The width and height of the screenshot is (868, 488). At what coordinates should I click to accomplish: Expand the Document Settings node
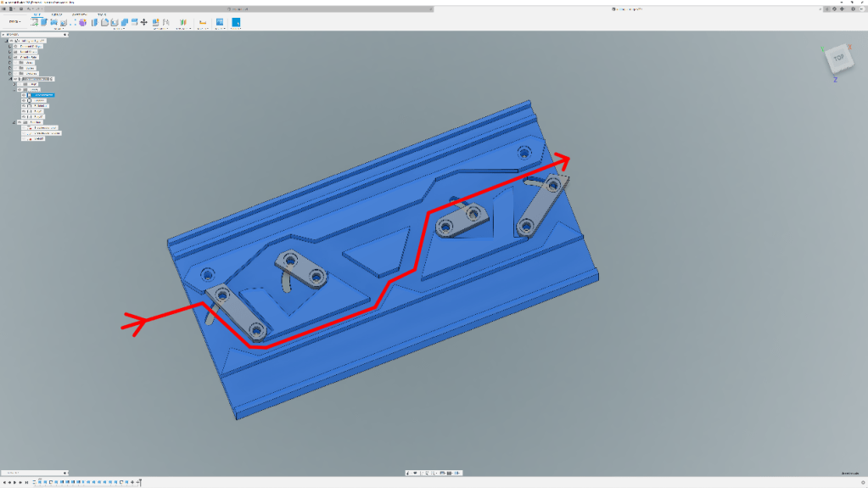tap(10, 46)
